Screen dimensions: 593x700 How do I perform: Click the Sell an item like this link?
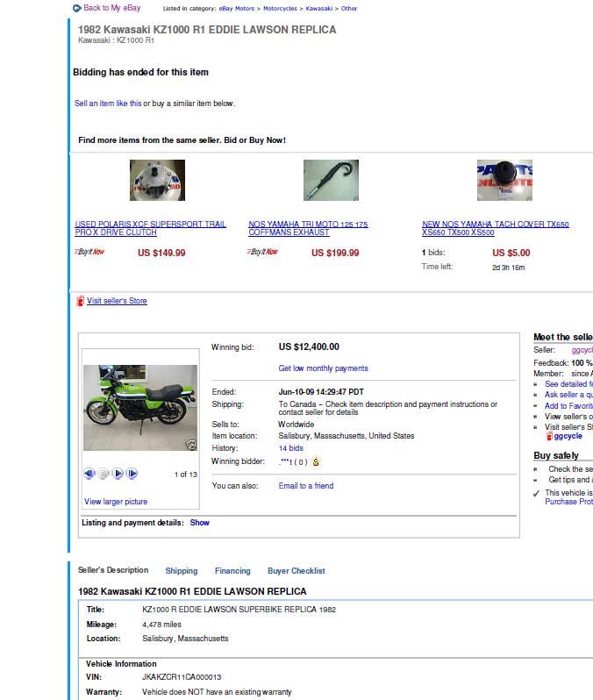(108, 104)
